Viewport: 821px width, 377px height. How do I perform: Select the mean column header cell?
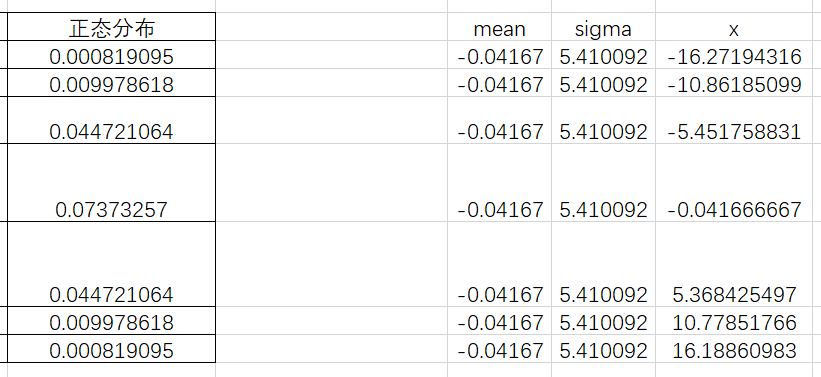(x=500, y=27)
